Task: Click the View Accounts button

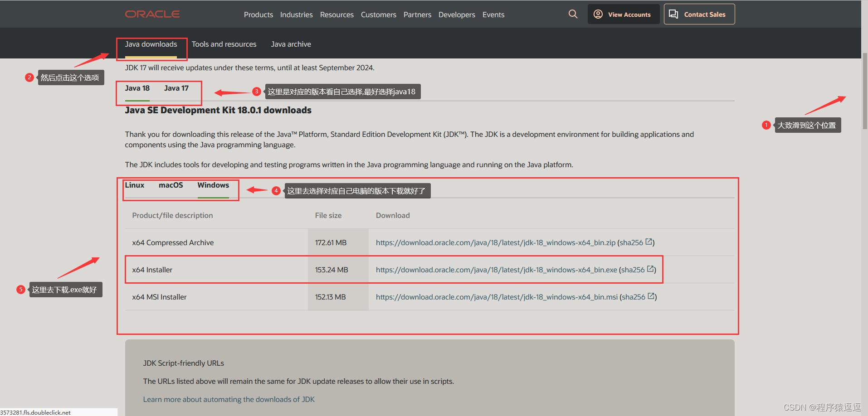Action: click(x=624, y=14)
